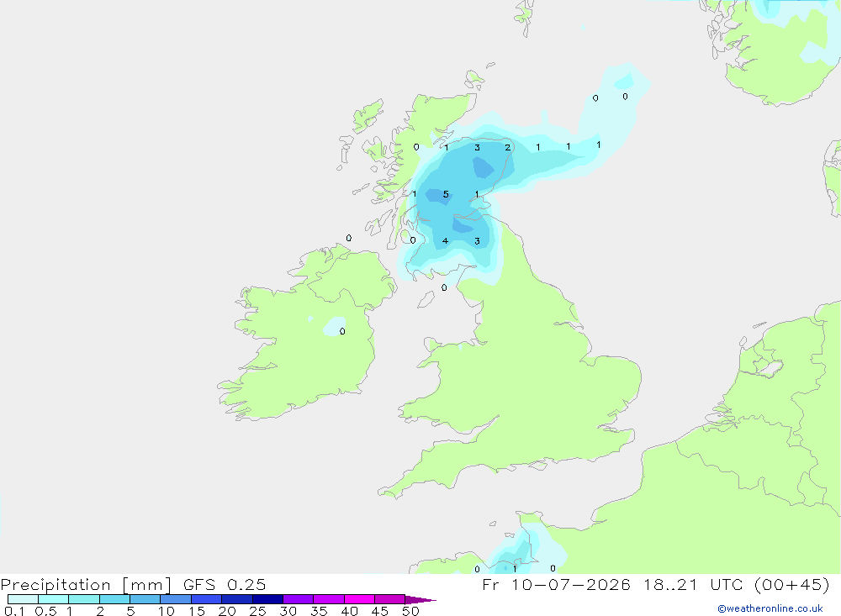The image size is (841, 616).
Task: Select the 0.5–1 mm legend color box
Action: 54,599
